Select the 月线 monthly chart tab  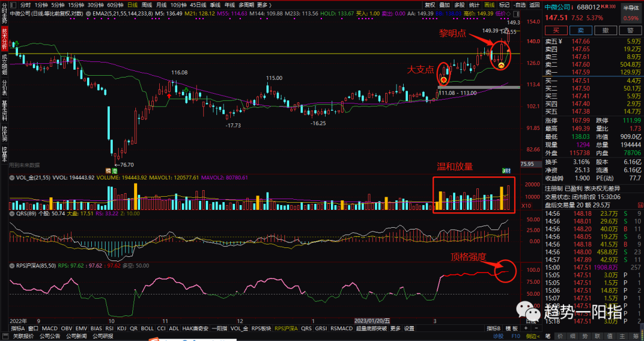[161, 5]
